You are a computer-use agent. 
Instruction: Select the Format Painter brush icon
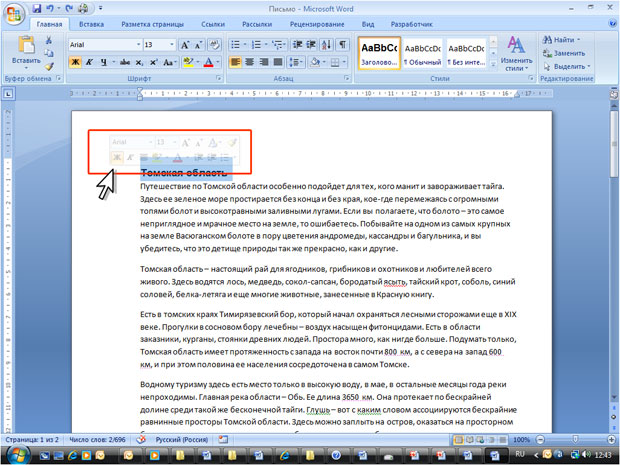49,66
